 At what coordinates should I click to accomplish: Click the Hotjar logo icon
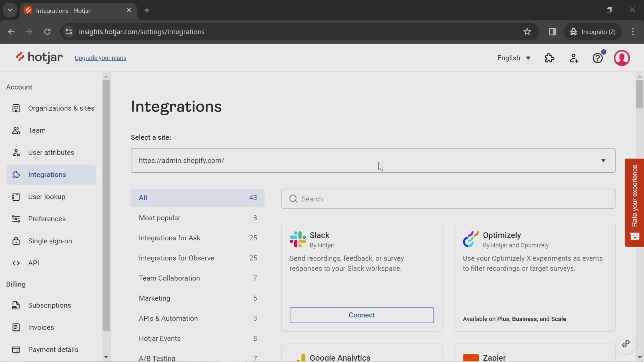click(x=19, y=58)
